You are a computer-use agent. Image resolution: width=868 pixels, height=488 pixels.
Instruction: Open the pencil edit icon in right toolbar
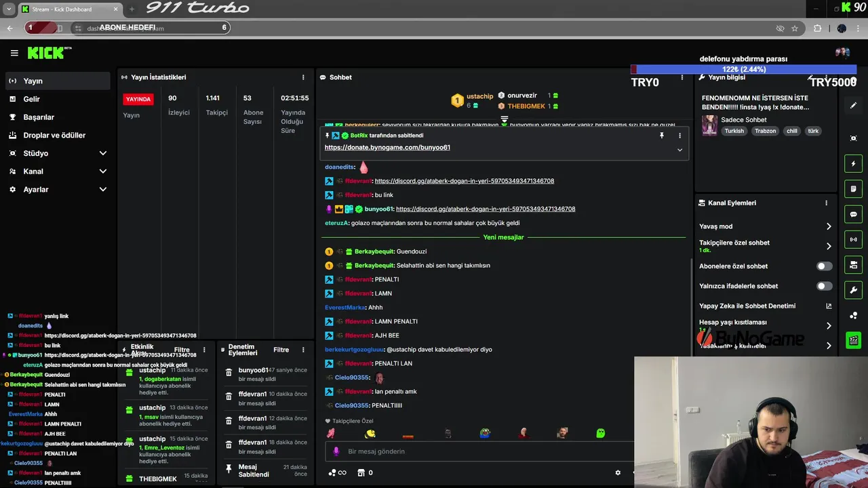pos(853,105)
